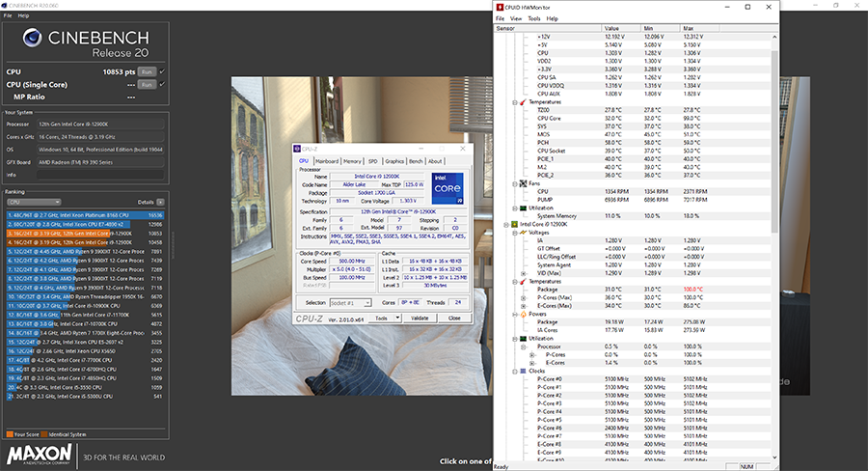Select the Xeon Platinum 8168 ranking row
This screenshot has width=868, height=471.
(85, 215)
